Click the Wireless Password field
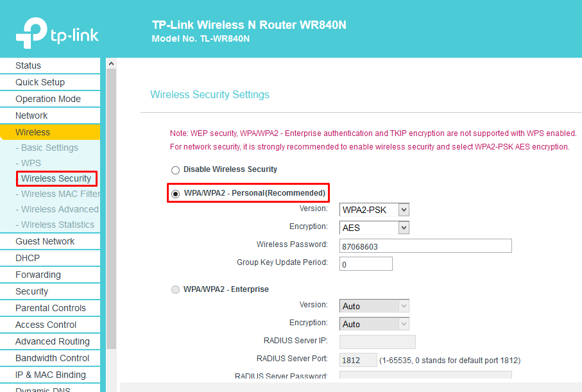 (425, 246)
